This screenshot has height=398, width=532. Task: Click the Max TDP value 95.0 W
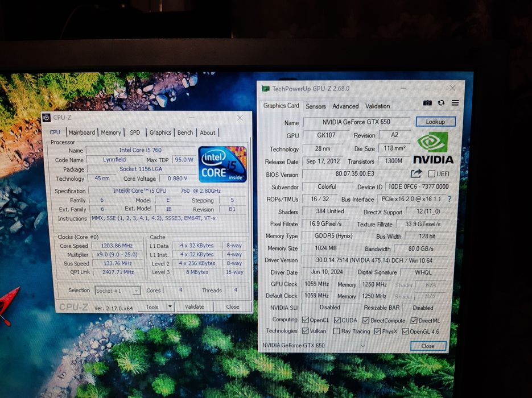click(184, 159)
